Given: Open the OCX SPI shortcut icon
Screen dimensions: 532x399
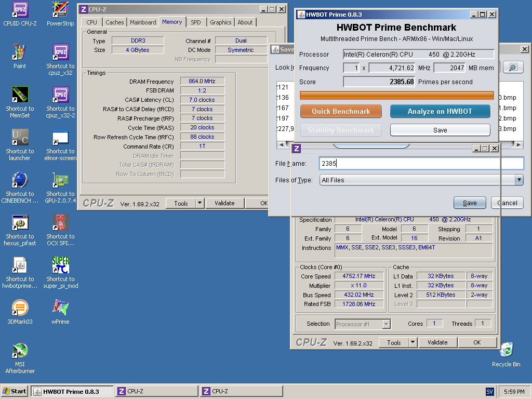Looking at the screenshot, I should pos(60,230).
